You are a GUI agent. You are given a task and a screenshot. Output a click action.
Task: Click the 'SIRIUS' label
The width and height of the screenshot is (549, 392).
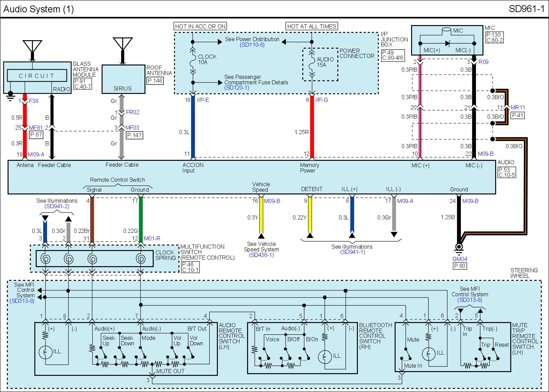pyautogui.click(x=122, y=88)
